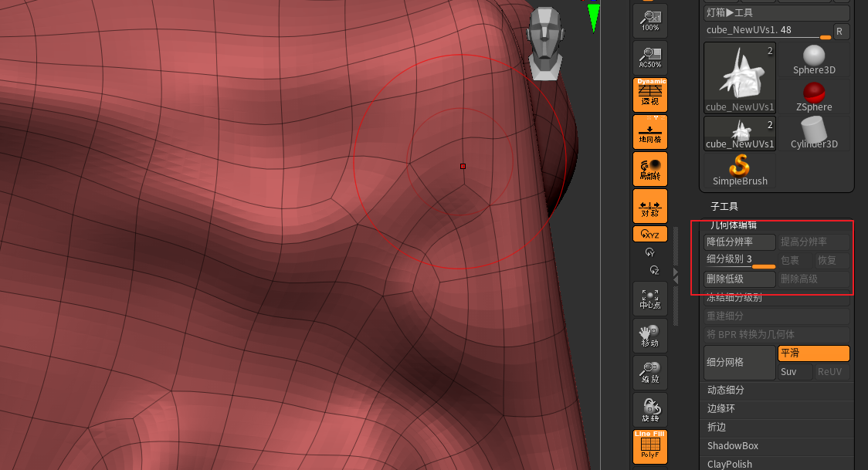The image size is (868, 470).
Task: Toggle the 局部转 local rotation button
Action: 650,169
